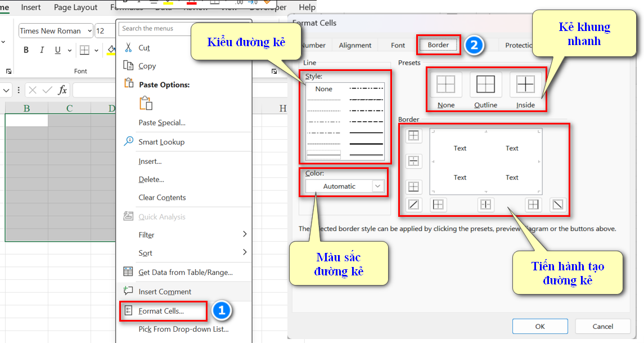Apply the Outline border preset
This screenshot has width=644, height=343.
[485, 84]
